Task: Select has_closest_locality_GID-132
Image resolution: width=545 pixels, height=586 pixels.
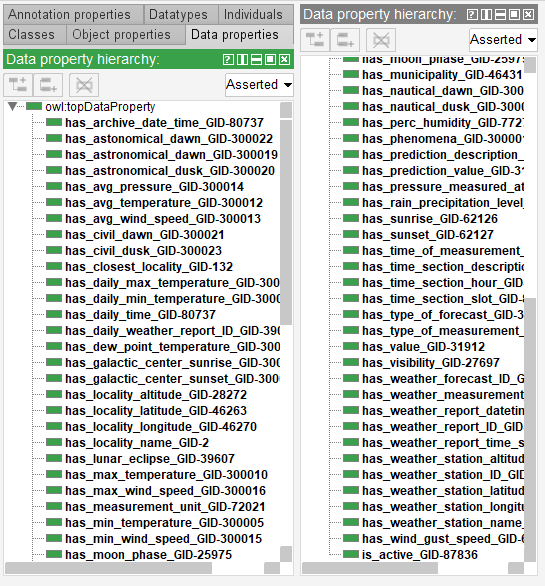Action: pyautogui.click(x=149, y=266)
